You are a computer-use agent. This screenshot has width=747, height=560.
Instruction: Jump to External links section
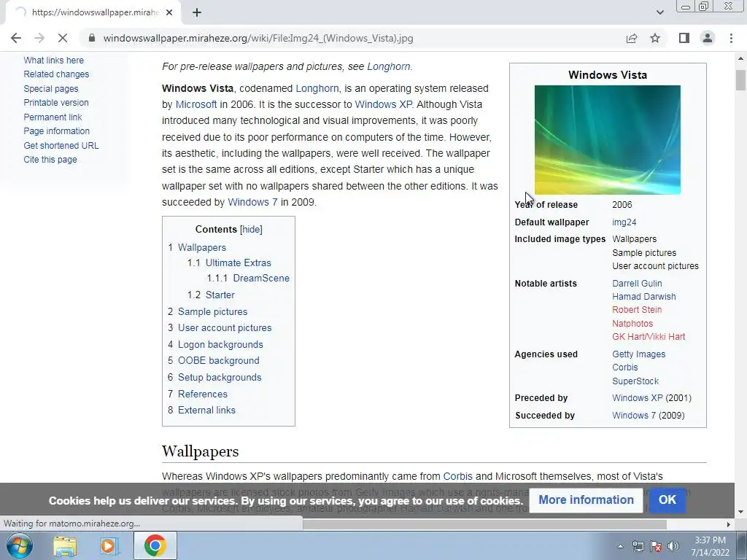(x=206, y=410)
